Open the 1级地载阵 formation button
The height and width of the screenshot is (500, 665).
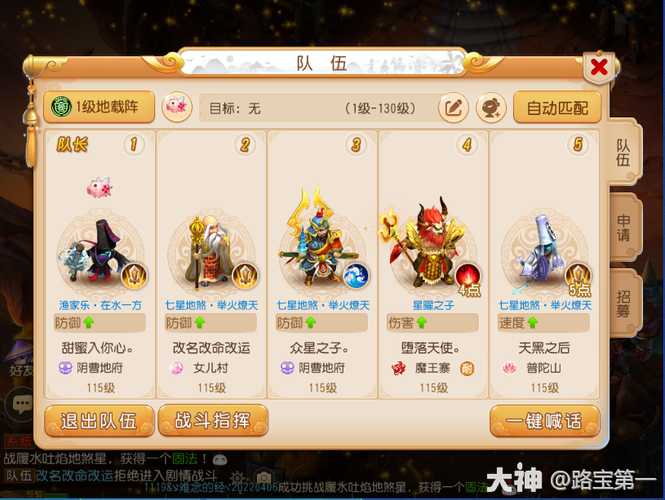click(99, 107)
